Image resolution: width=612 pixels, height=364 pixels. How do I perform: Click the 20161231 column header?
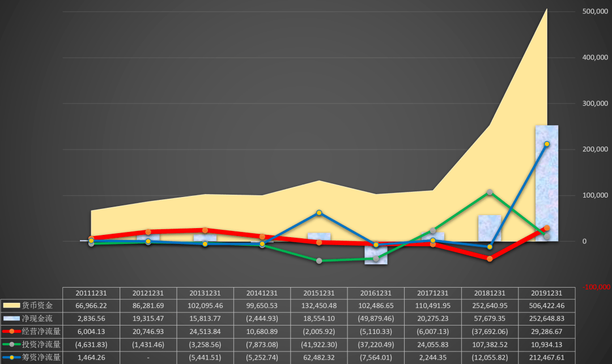(x=376, y=293)
